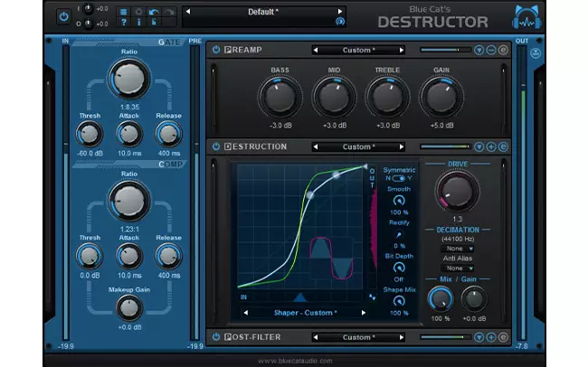
Task: Select previous Destruction preset
Action: point(316,146)
